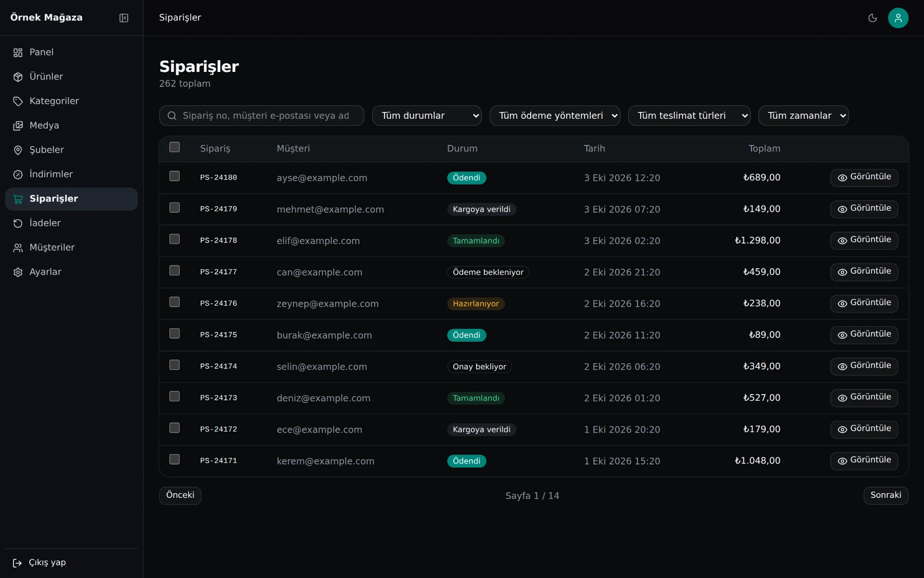Open the Ayarlar sidebar item
The height and width of the screenshot is (578, 924).
[x=71, y=272]
